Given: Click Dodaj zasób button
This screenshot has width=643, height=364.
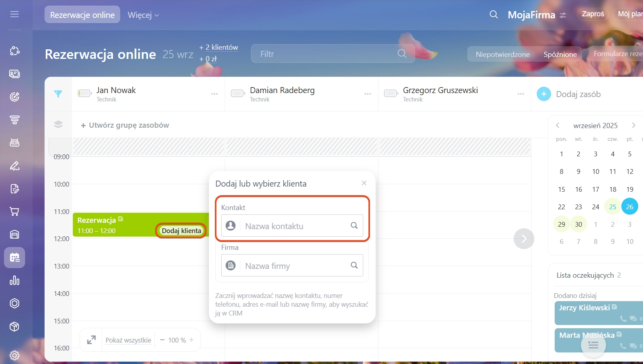Looking at the screenshot, I should pos(569,94).
